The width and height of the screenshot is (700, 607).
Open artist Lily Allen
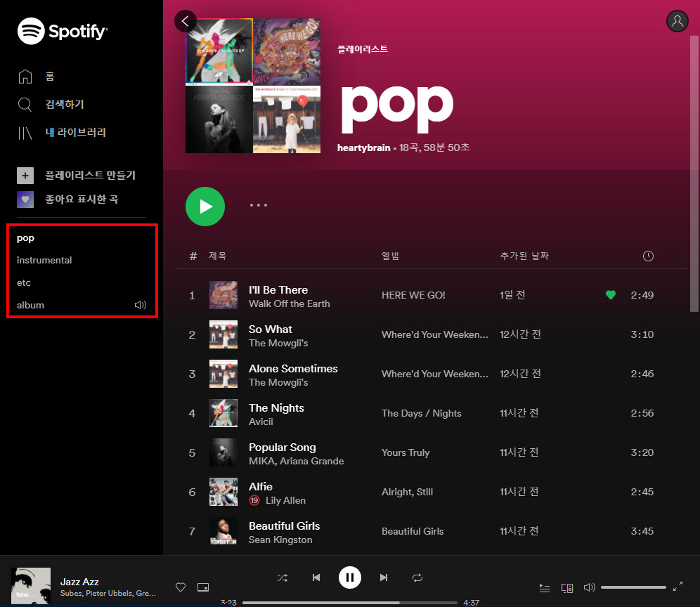[286, 500]
